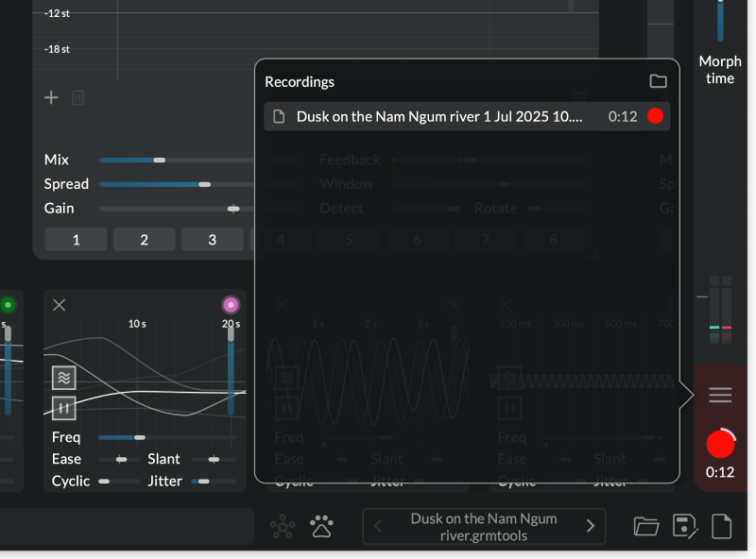Viewport: 756px width, 559px height.
Task: Click the pink node above the 20 s marker
Action: click(230, 304)
